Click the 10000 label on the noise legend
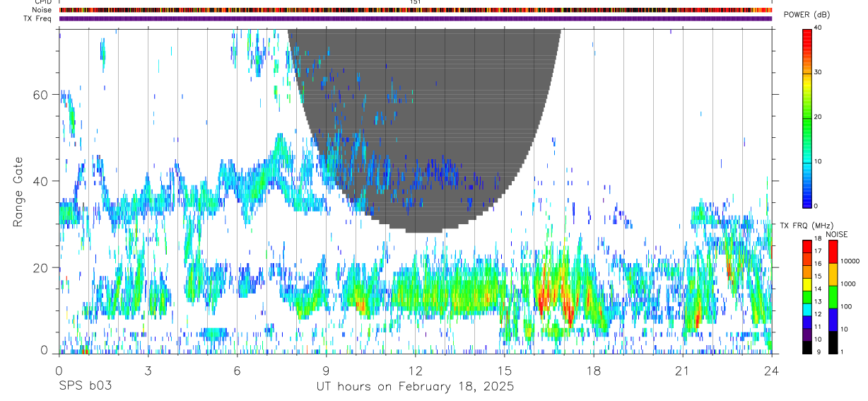The width and height of the screenshot is (868, 401). (x=850, y=261)
